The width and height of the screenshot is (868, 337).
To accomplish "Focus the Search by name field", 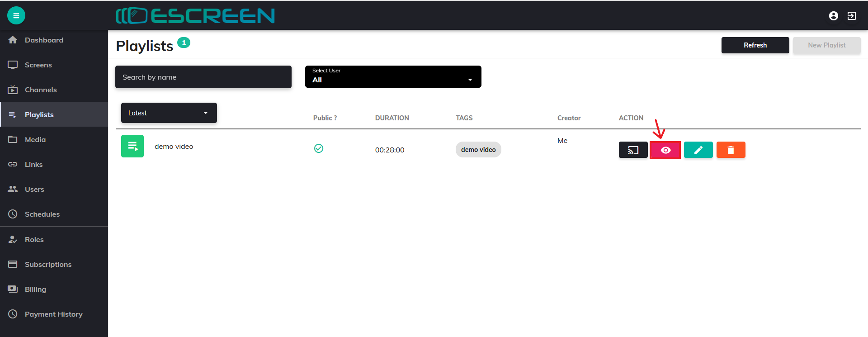I will click(203, 77).
